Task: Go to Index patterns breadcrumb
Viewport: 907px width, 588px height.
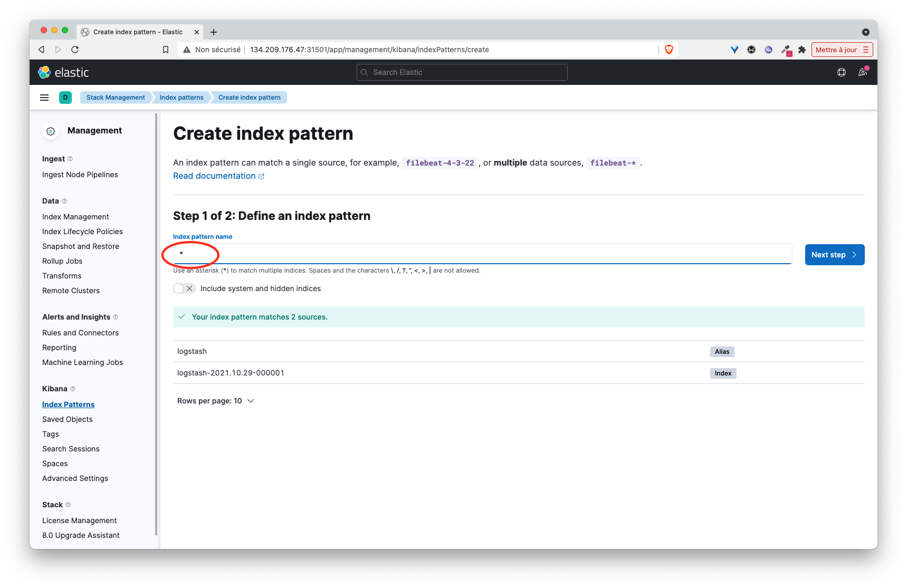Action: point(182,98)
